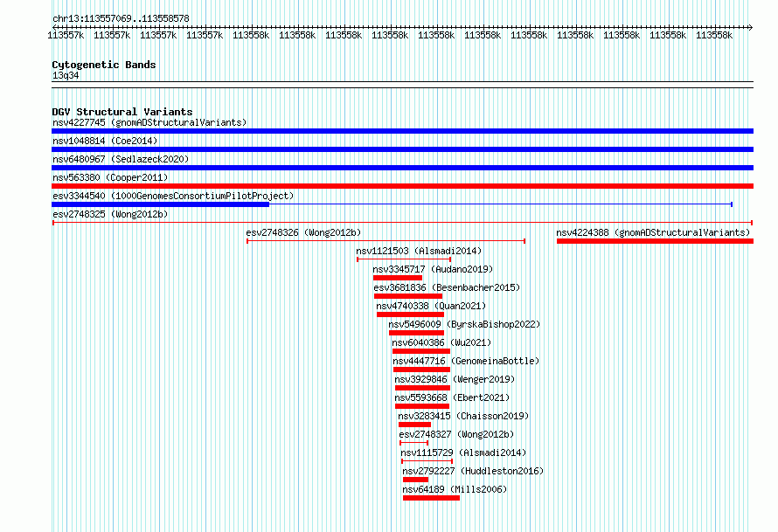Open nsv64189 (Mills2006) variant label
The width and height of the screenshot is (778, 532).
[x=455, y=489]
